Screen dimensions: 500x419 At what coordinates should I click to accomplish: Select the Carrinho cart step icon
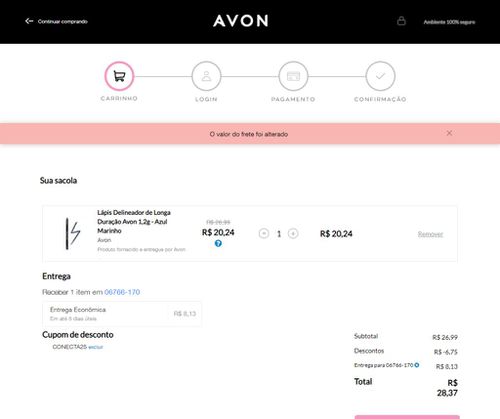coord(119,76)
